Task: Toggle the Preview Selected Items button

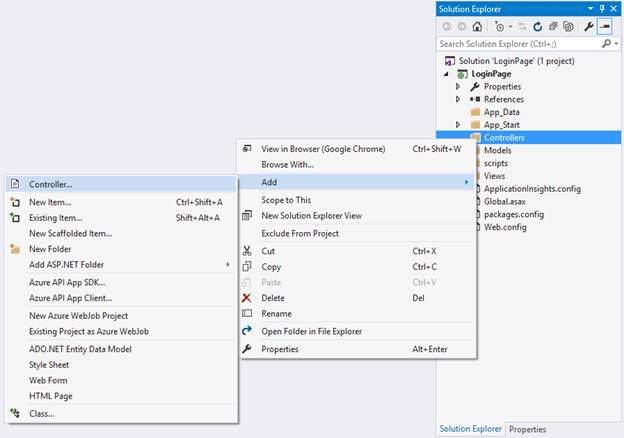Action: 605,26
